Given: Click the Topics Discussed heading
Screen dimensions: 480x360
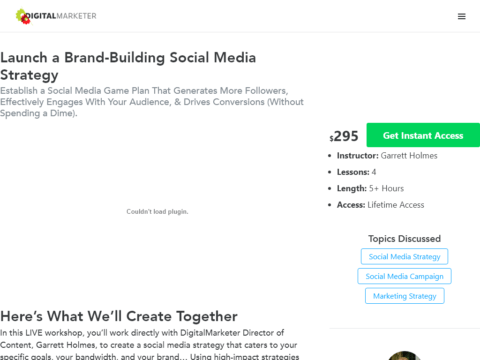Looking at the screenshot, I should click(x=404, y=239).
